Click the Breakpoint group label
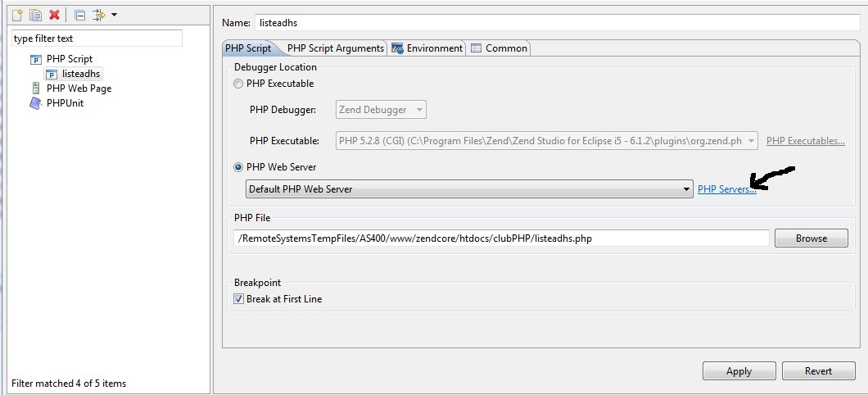The width and height of the screenshot is (868, 395). (x=257, y=283)
